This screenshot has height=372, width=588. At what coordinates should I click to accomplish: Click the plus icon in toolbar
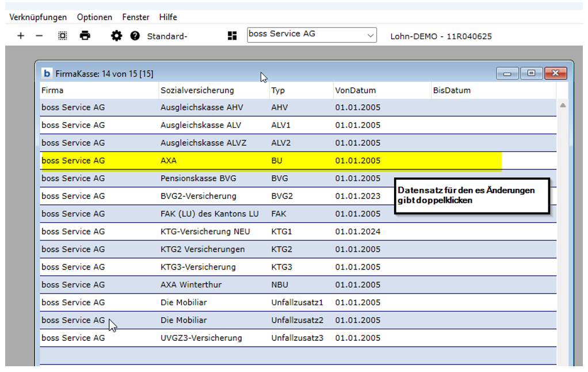[x=21, y=36]
